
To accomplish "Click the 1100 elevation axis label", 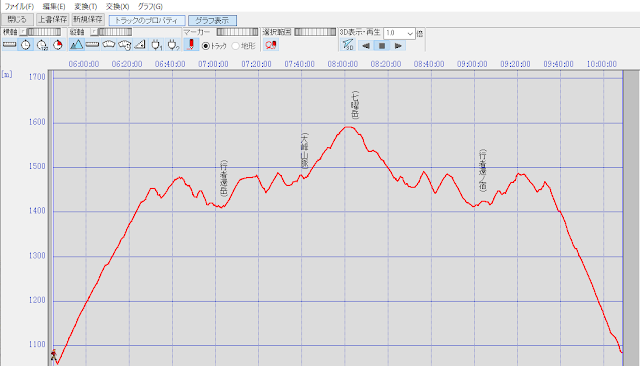I will [37, 344].
